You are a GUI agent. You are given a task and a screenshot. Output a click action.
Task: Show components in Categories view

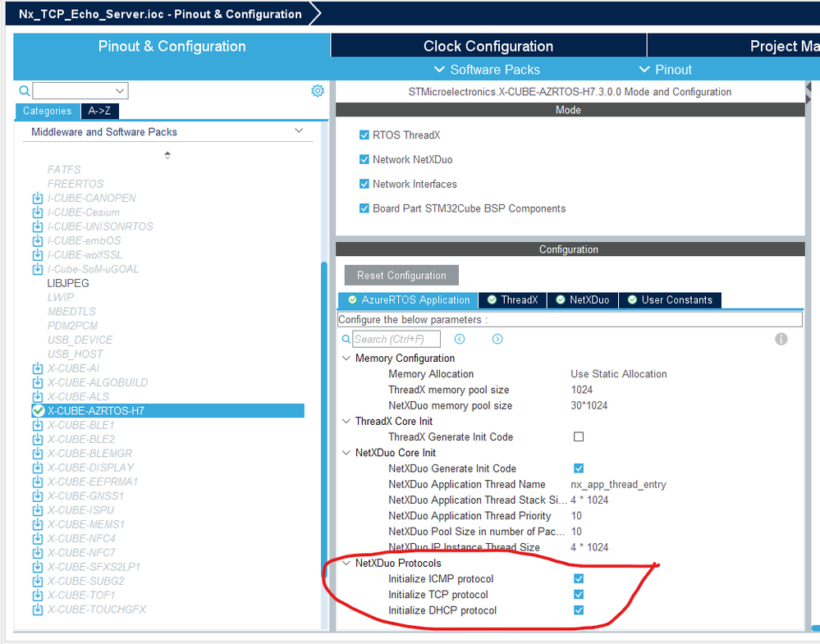click(x=47, y=111)
